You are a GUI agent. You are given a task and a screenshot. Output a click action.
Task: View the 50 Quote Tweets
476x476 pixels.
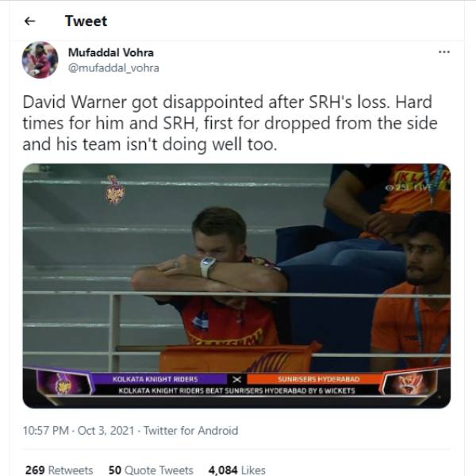coord(151,470)
